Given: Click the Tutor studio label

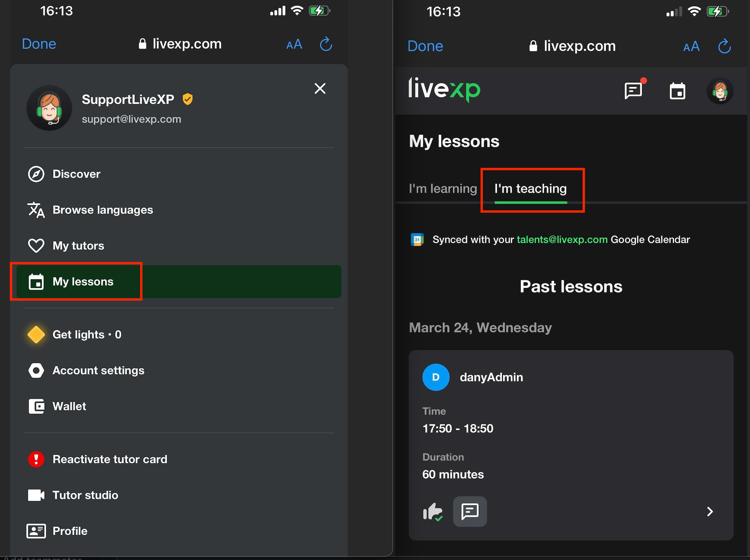Looking at the screenshot, I should pos(85,495).
